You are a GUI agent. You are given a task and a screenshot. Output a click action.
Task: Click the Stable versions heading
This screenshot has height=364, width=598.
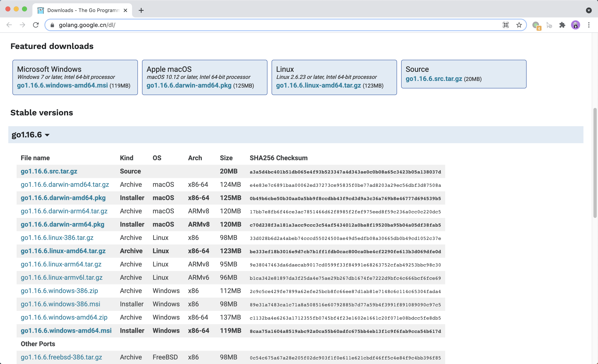coord(42,112)
